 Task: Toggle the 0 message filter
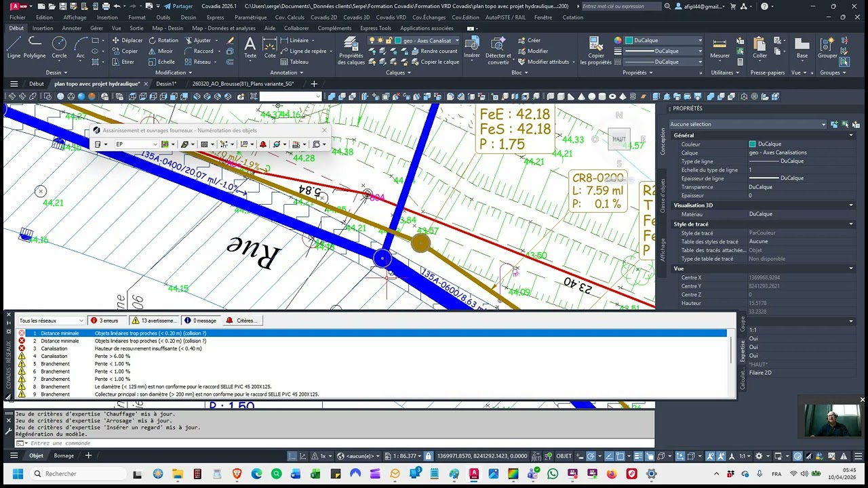200,321
